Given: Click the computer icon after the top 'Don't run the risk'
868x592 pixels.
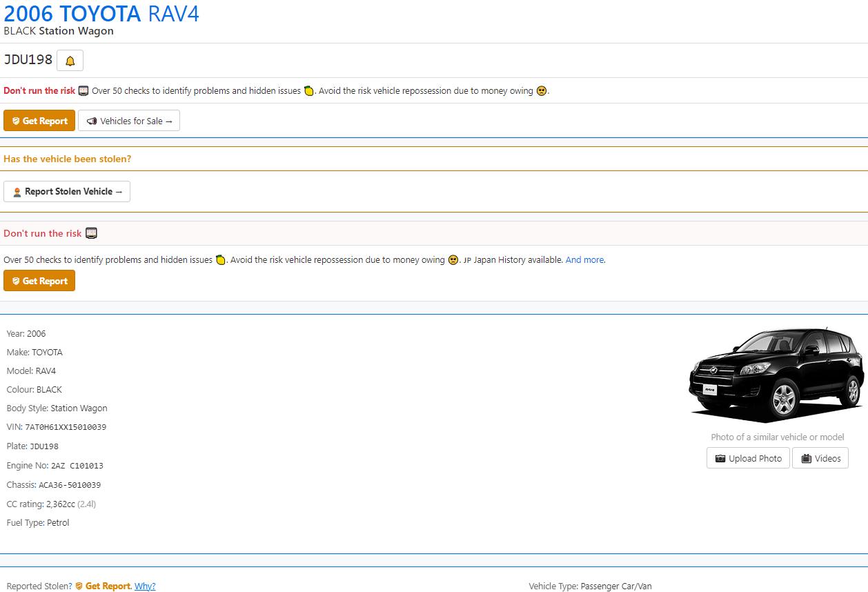Looking at the screenshot, I should click(83, 91).
